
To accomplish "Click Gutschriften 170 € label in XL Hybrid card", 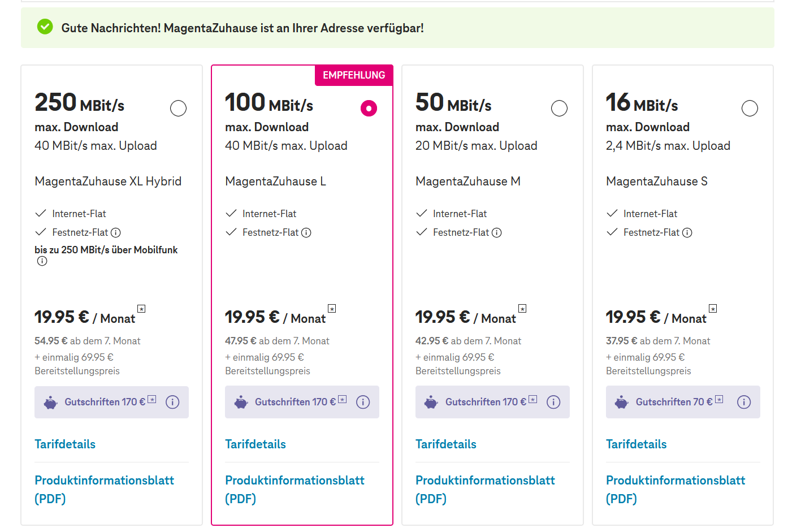I will coord(105,402).
